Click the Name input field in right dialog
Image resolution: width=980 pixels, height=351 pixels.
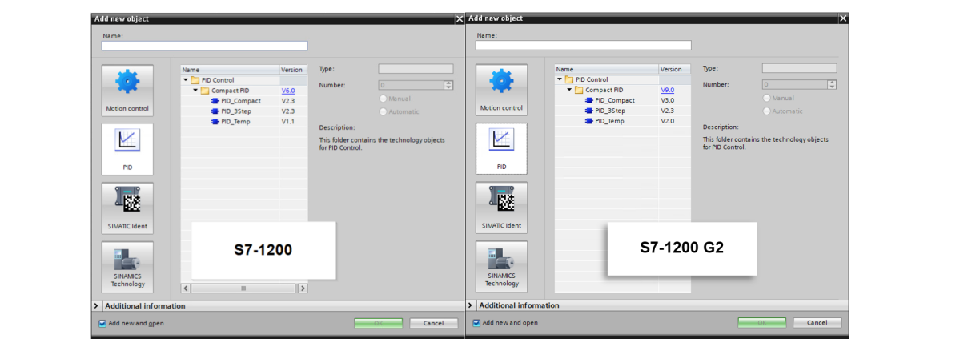tap(583, 45)
